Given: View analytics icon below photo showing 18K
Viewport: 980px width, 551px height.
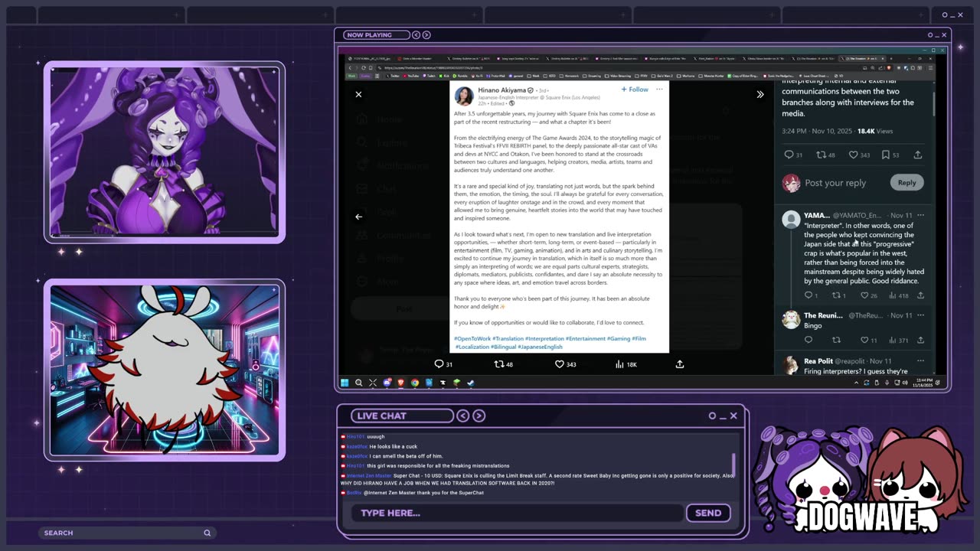Looking at the screenshot, I should 619,364.
